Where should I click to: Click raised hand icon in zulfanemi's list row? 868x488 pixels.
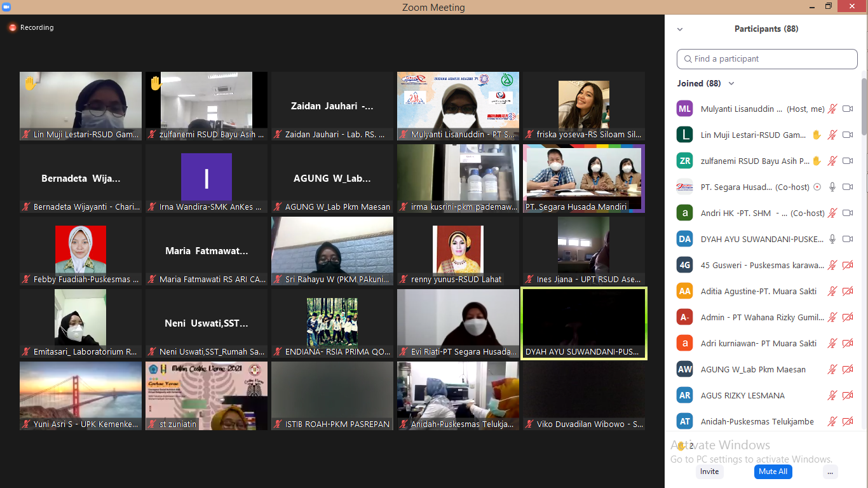click(x=817, y=161)
